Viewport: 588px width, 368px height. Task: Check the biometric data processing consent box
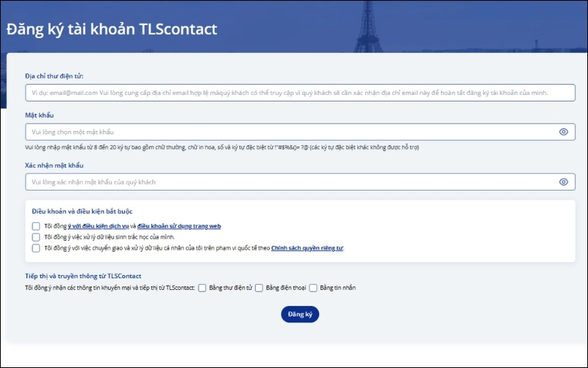coord(36,238)
